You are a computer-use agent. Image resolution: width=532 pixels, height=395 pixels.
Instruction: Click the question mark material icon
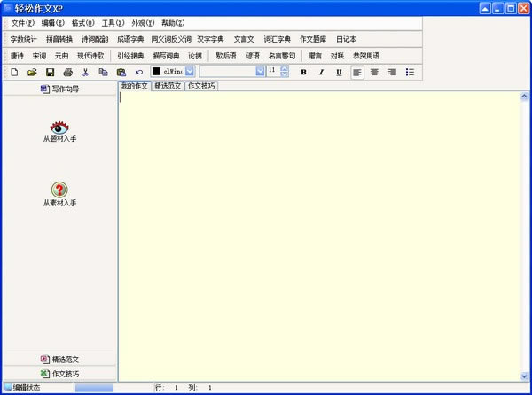(x=59, y=190)
